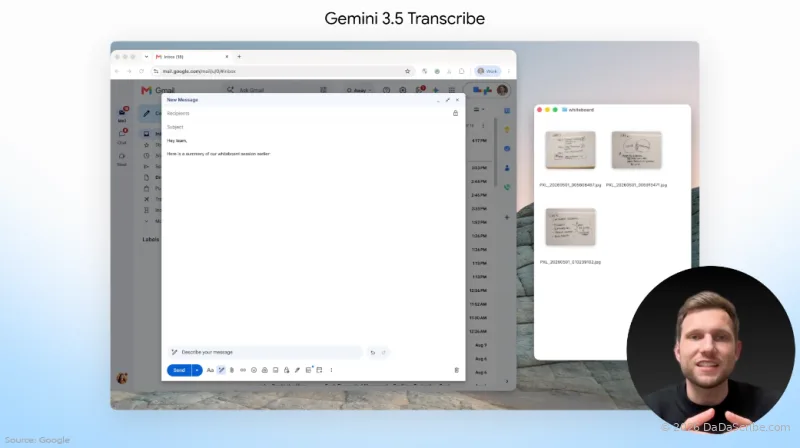The height and width of the screenshot is (448, 800).
Task: Open Chrome three-dot menu
Action: coord(509,71)
